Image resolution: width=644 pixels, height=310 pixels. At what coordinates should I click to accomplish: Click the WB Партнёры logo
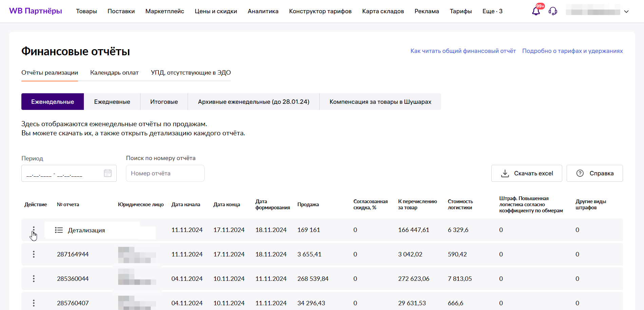point(36,11)
